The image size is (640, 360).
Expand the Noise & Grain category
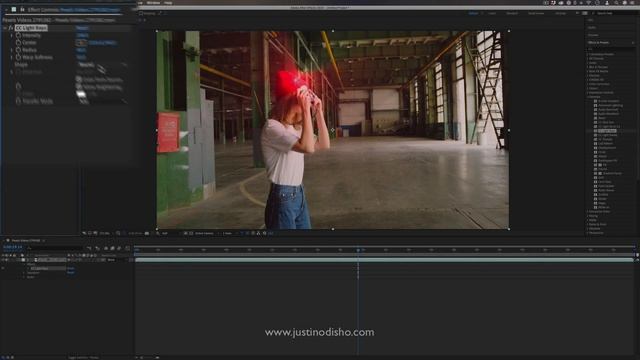tap(588, 224)
